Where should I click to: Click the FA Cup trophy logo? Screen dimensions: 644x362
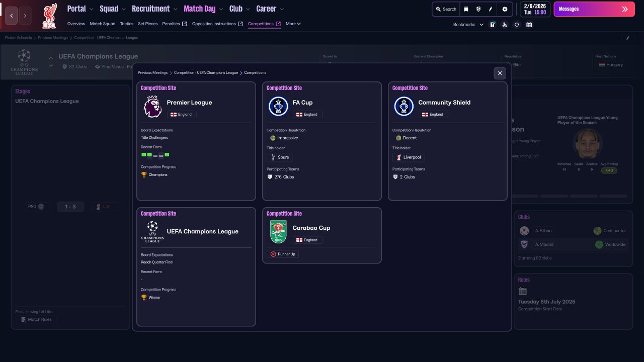point(278,106)
